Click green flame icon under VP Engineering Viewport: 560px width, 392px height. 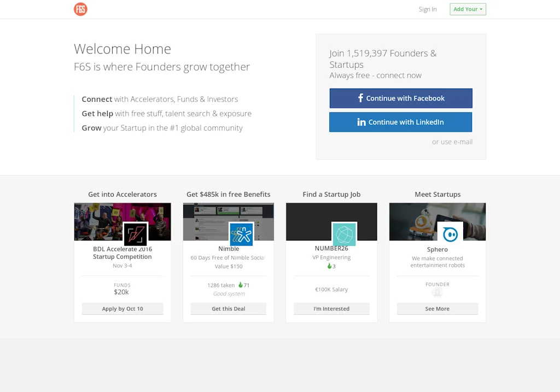click(x=329, y=266)
